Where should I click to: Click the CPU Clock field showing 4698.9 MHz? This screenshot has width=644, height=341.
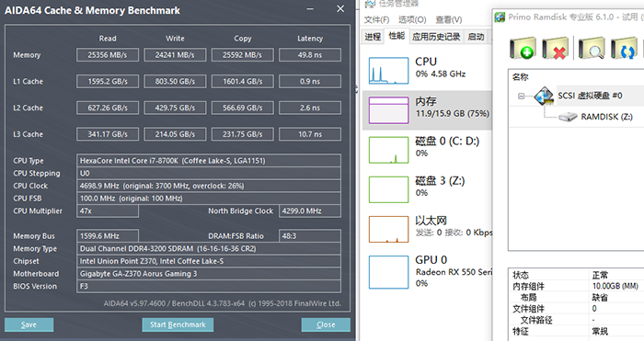coord(209,186)
